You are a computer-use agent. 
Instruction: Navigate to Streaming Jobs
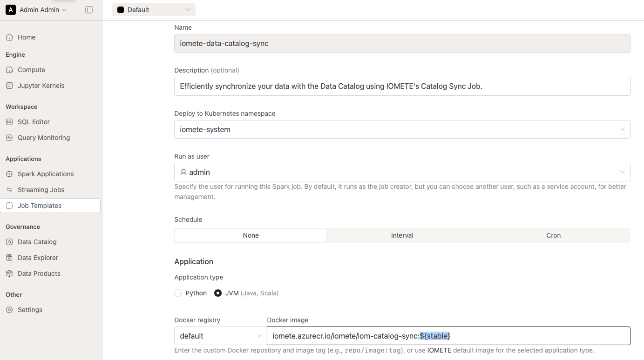(x=50, y=190)
